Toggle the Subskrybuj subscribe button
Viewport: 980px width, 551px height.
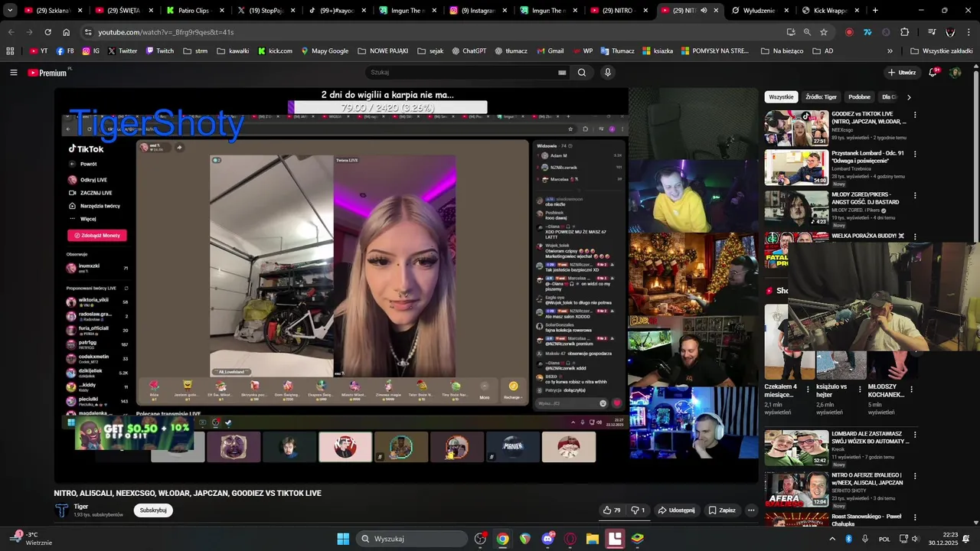[153, 510]
